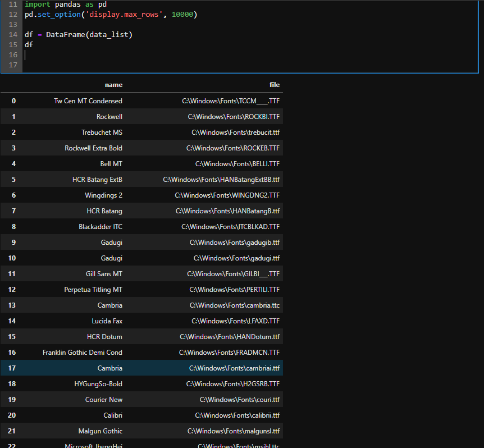Image resolution: width=484 pixels, height=448 pixels.
Task: Click the pd.set_option code line
Action: (x=111, y=15)
